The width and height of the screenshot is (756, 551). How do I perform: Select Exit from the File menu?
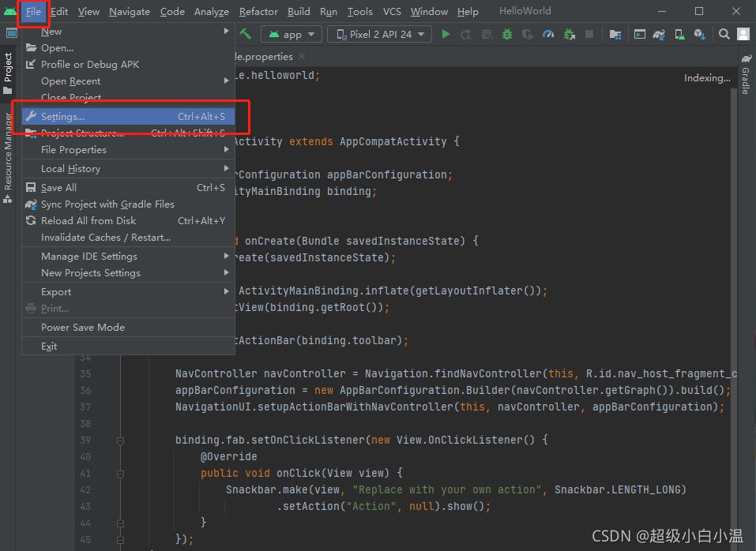[128, 347]
